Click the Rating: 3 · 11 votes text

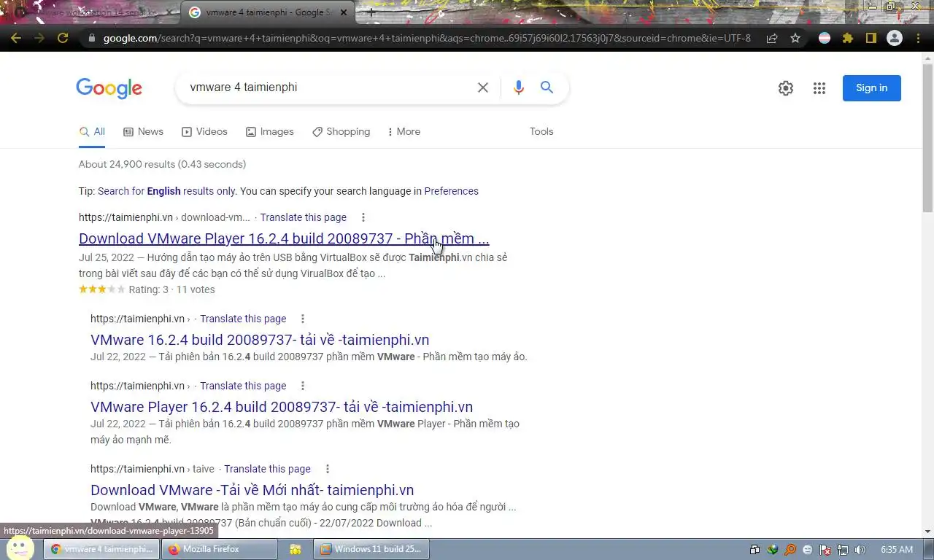pos(171,289)
